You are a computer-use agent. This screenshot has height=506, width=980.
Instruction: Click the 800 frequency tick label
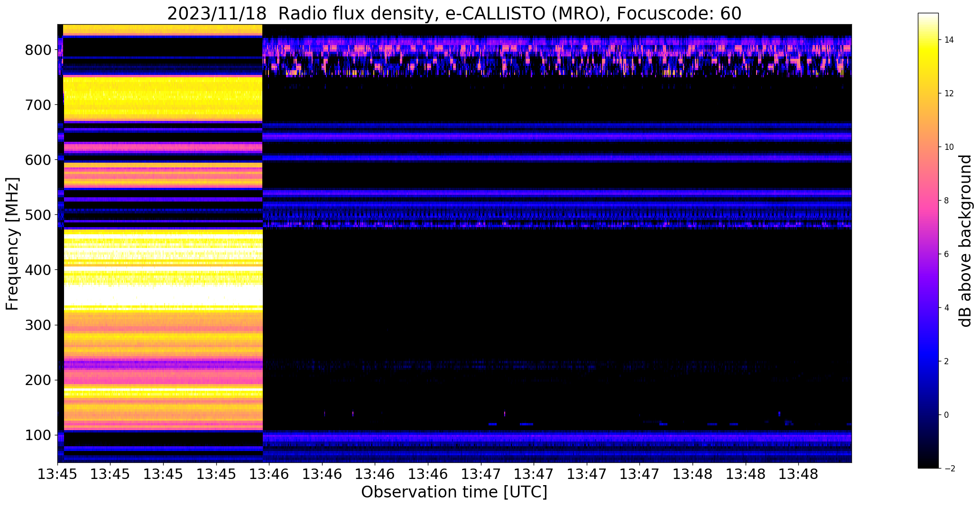[x=37, y=50]
